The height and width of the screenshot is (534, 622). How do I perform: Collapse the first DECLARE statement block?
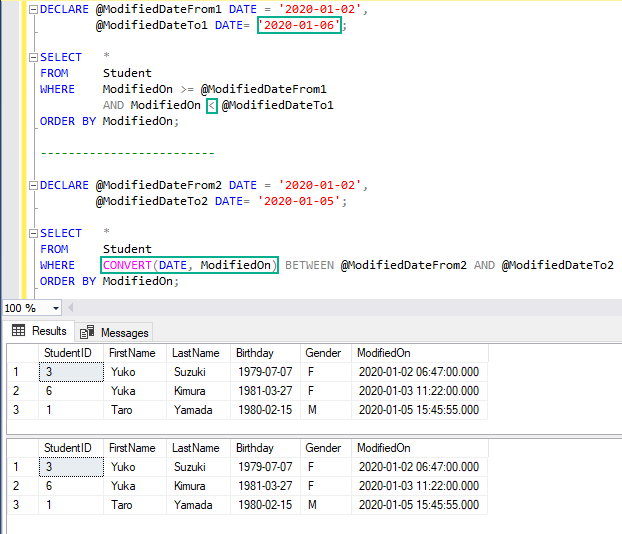[x=34, y=10]
